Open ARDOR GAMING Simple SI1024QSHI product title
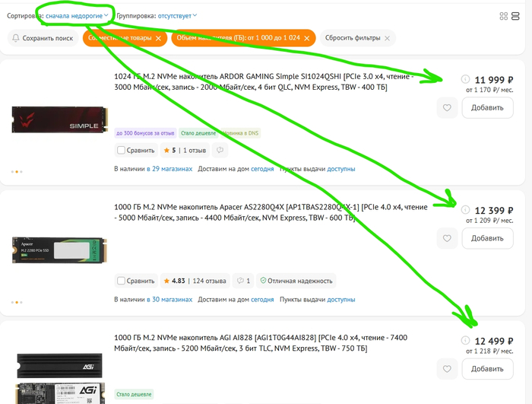The height and width of the screenshot is (404, 532). pyautogui.click(x=264, y=81)
